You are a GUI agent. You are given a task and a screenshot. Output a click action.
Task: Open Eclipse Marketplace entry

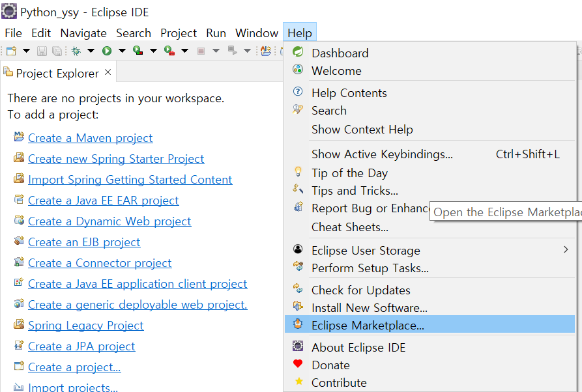tap(429, 325)
